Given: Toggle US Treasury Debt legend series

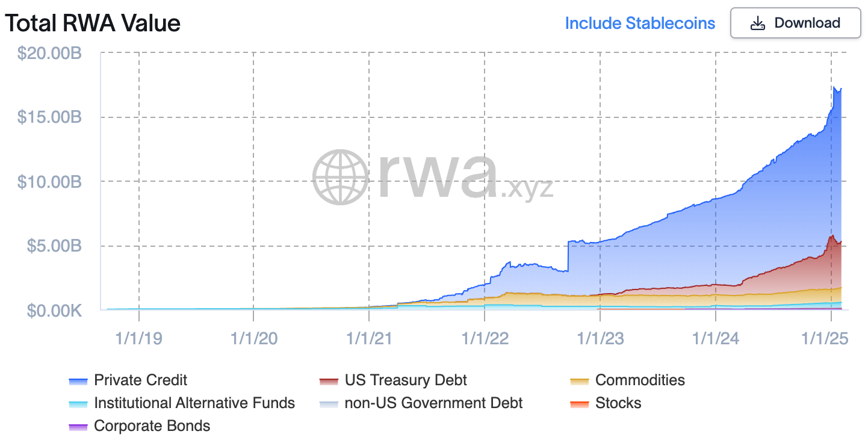Looking at the screenshot, I should point(405,380).
